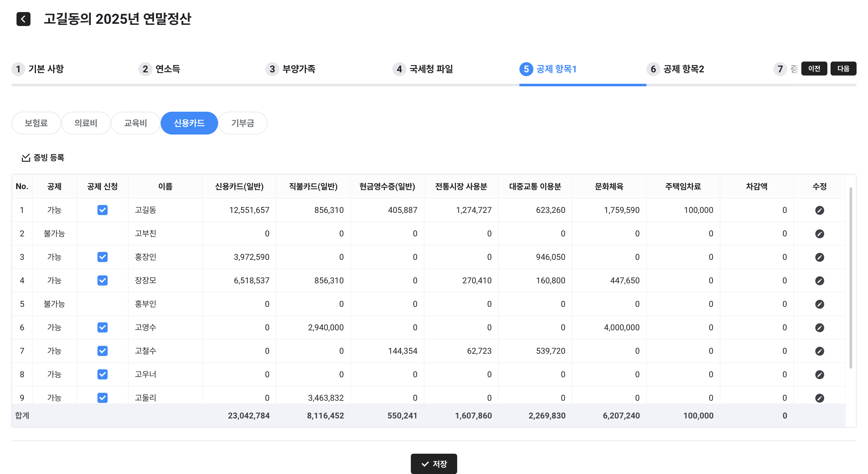Disable 공제 신청 checkbox for 고우너
The image size is (868, 474).
pyautogui.click(x=103, y=374)
